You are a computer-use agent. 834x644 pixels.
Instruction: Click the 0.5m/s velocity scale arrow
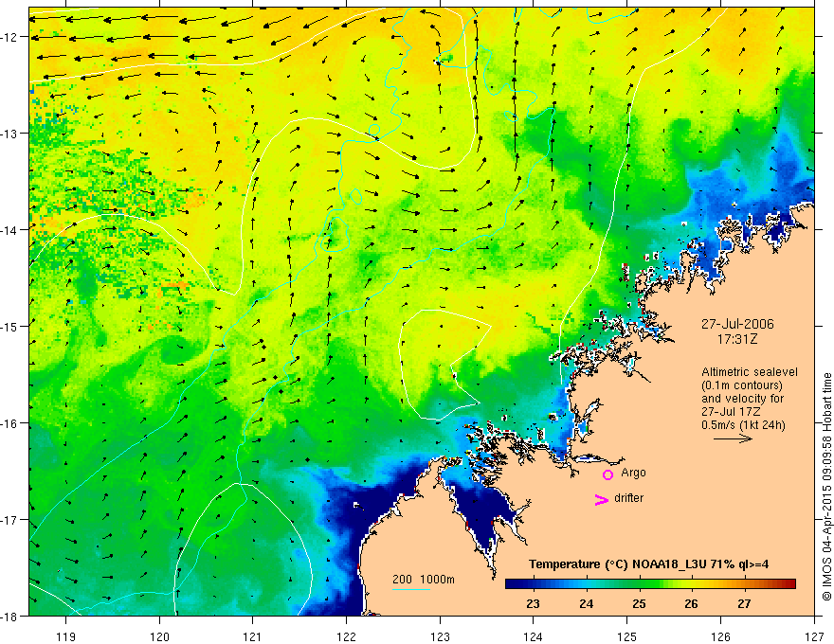(733, 438)
